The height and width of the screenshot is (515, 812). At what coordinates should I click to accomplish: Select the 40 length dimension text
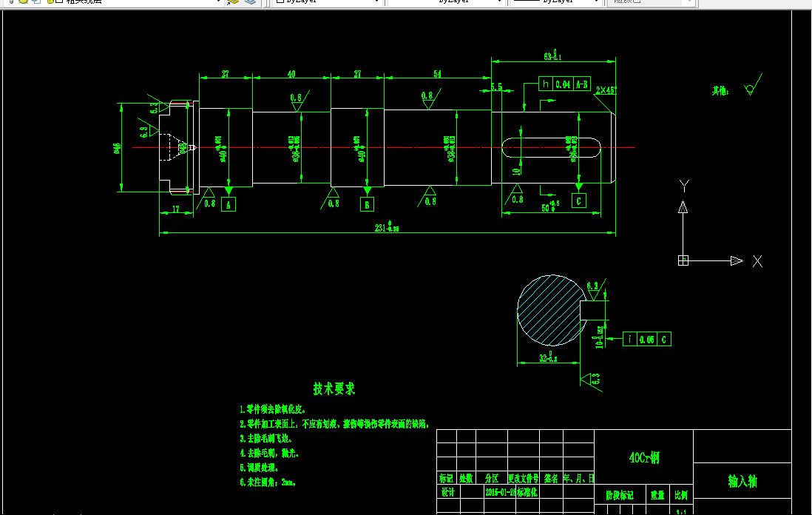click(x=291, y=74)
